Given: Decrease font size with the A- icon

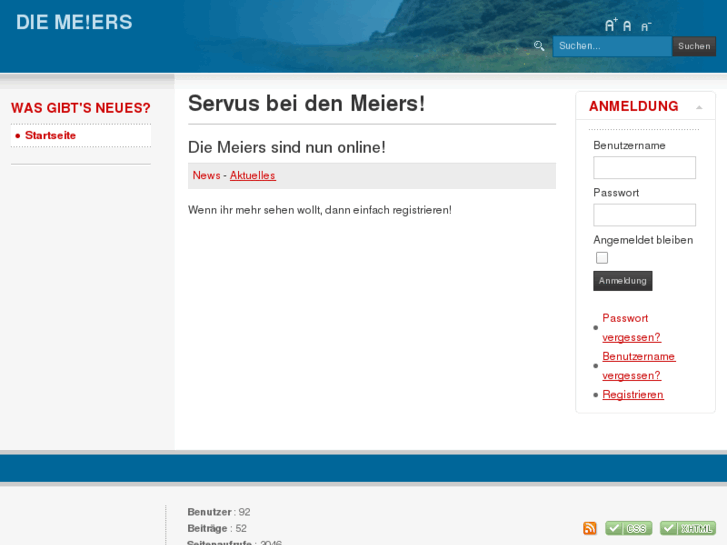Looking at the screenshot, I should (646, 27).
